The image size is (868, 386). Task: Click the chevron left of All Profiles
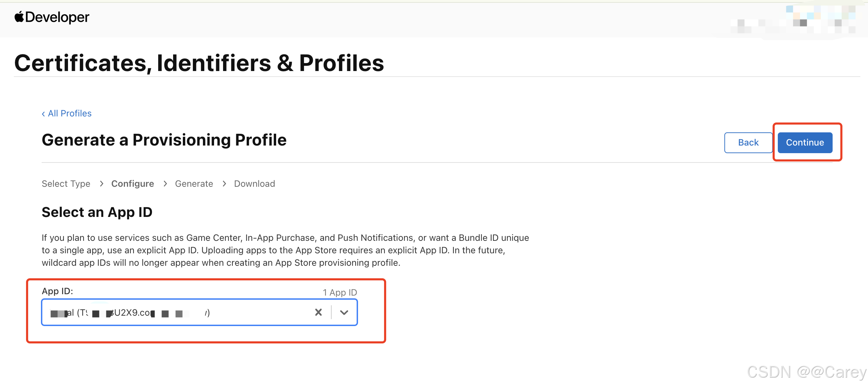click(x=43, y=114)
